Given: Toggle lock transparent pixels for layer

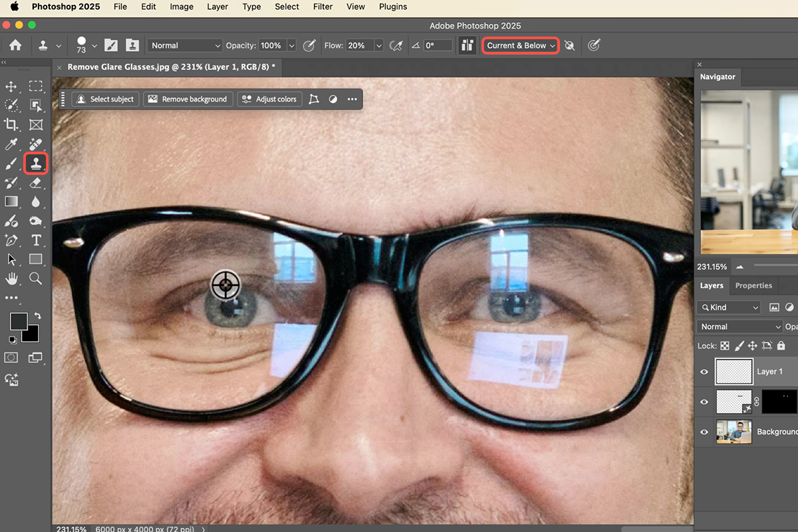Looking at the screenshot, I should (724, 346).
